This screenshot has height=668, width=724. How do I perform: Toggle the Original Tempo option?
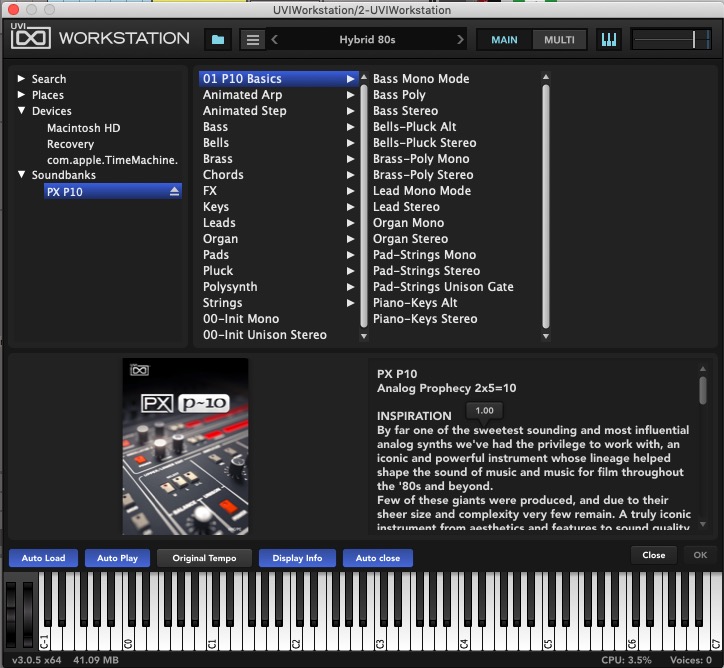(204, 558)
